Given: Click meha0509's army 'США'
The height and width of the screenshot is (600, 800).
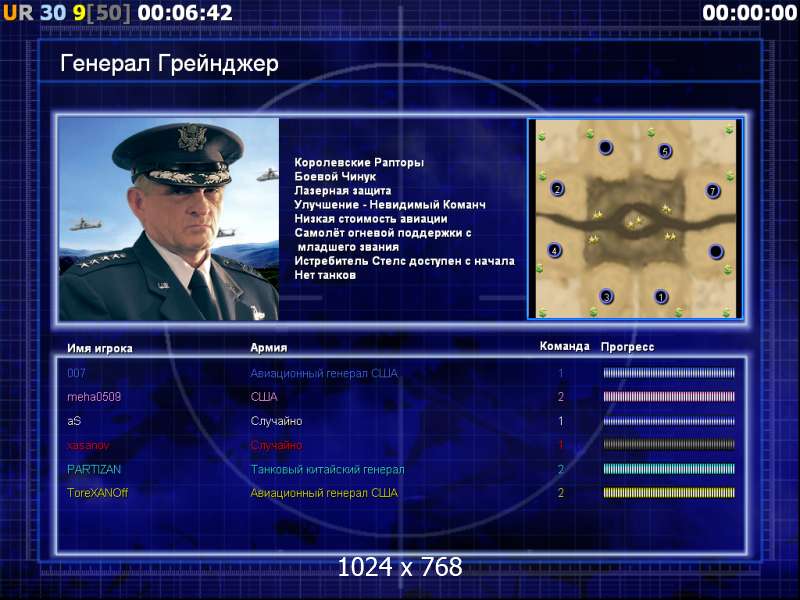Looking at the screenshot, I should pos(264,397).
